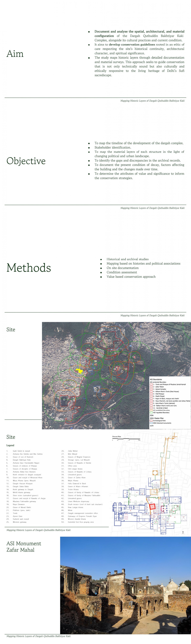Click the yellow highlighted dargah on map

coord(80,370)
